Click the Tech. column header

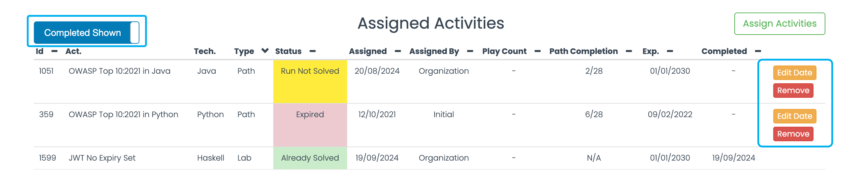point(205,51)
